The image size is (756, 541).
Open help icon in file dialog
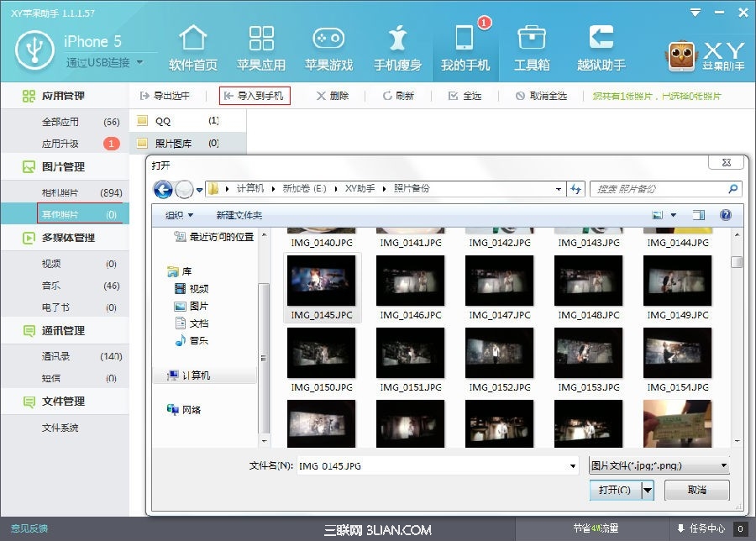(725, 215)
